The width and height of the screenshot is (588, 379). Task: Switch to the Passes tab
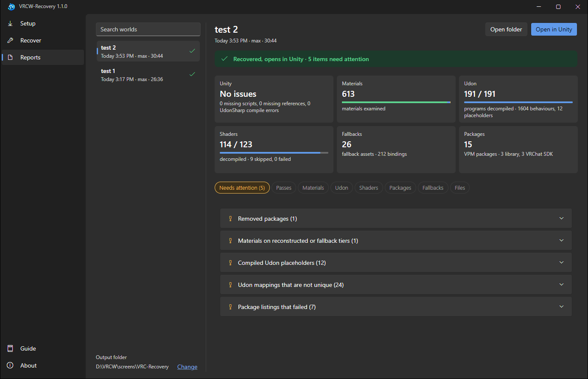284,188
